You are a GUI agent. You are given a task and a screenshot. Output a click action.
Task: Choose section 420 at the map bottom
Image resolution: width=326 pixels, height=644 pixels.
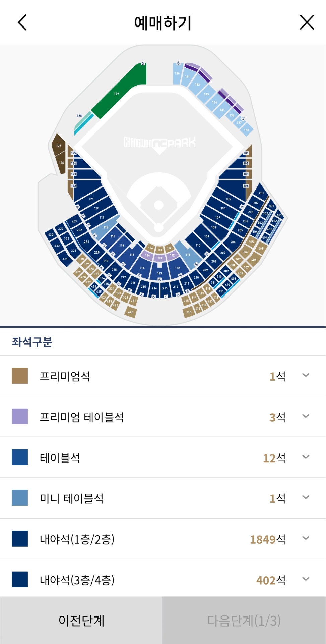131,312
